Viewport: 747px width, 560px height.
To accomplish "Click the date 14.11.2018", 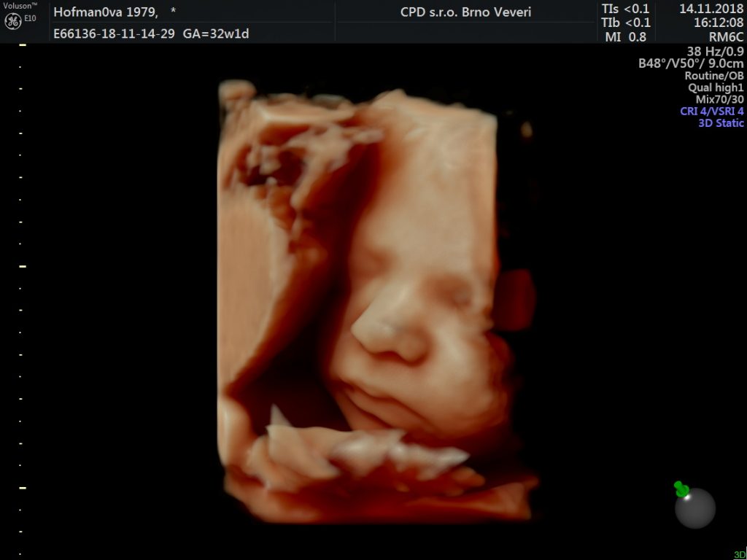I will (x=711, y=9).
